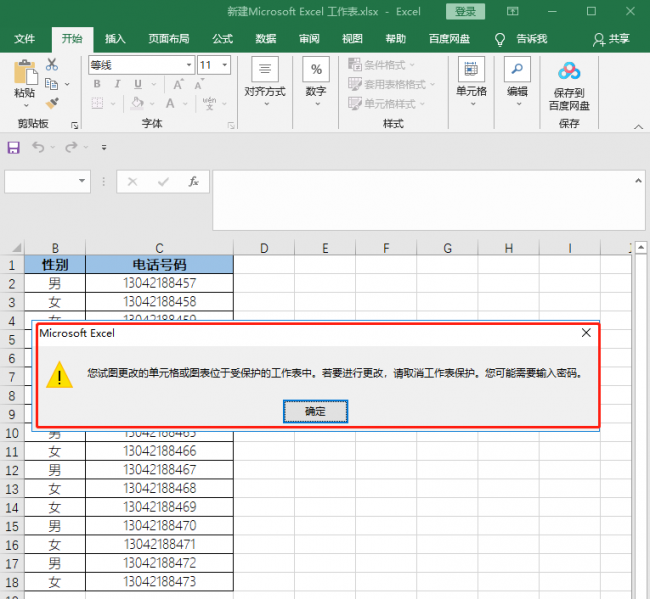This screenshot has height=599, width=650.
Task: Click the formula Enter checkmark
Action: (x=163, y=182)
